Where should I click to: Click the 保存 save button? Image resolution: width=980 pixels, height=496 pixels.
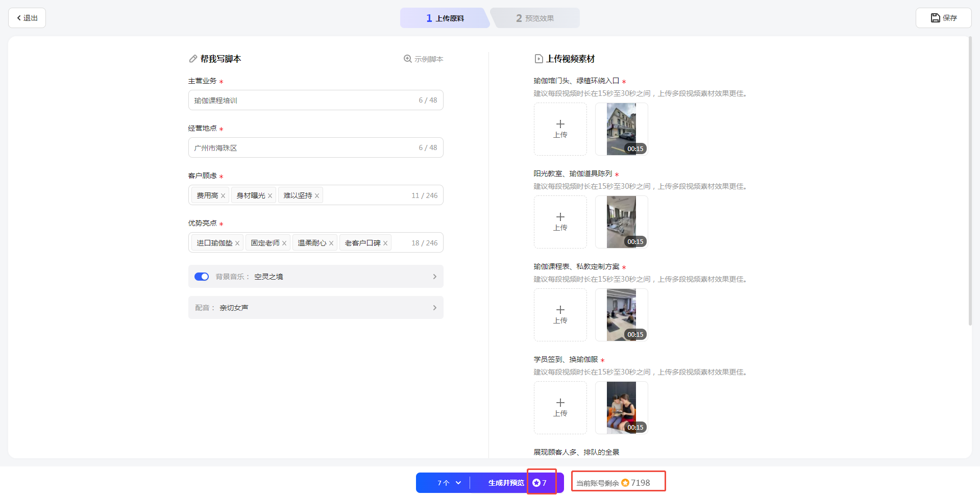click(943, 18)
